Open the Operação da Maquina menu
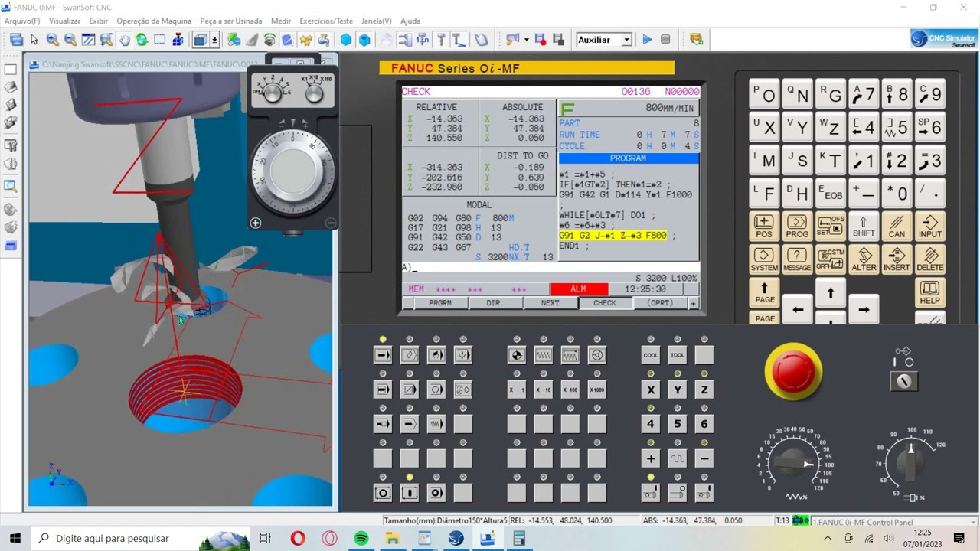 pyautogui.click(x=154, y=21)
